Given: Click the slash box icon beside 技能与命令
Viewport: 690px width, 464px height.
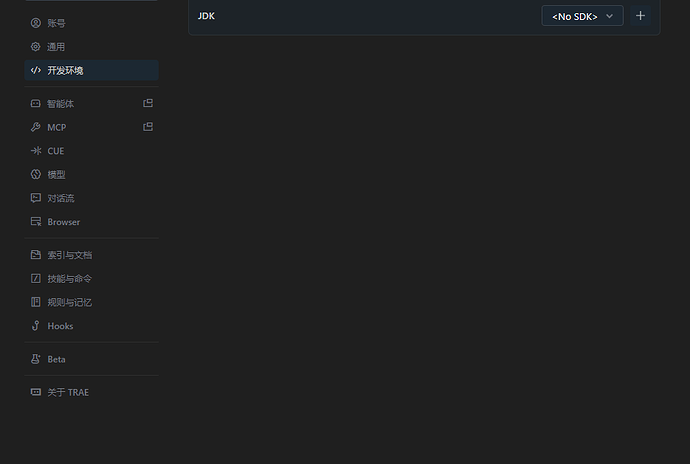Looking at the screenshot, I should pos(36,278).
